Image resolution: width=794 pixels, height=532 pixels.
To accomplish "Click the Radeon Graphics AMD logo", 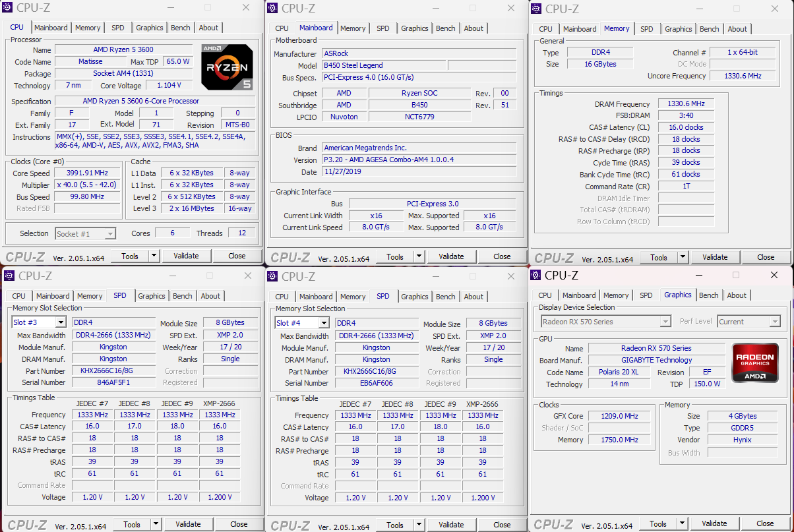I will click(754, 363).
